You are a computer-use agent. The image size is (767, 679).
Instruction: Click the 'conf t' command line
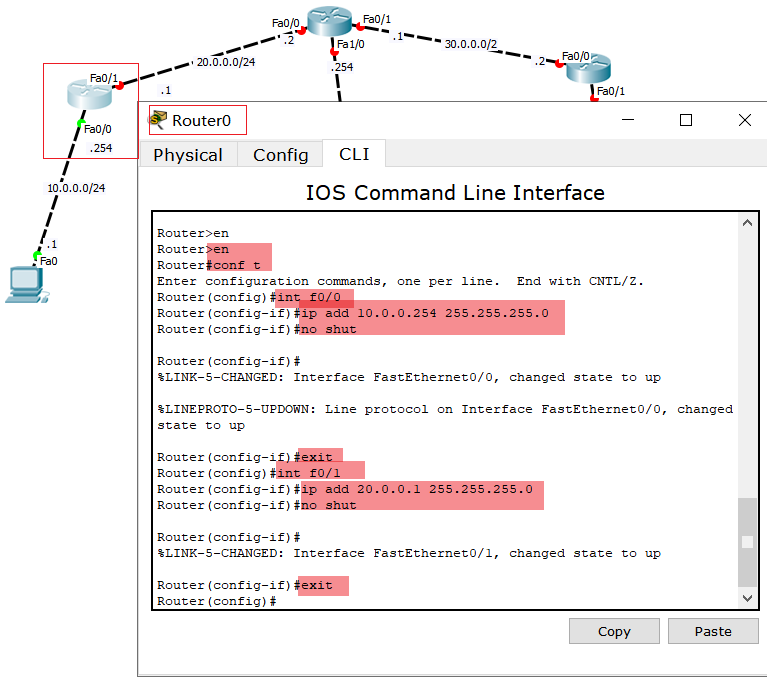209,265
